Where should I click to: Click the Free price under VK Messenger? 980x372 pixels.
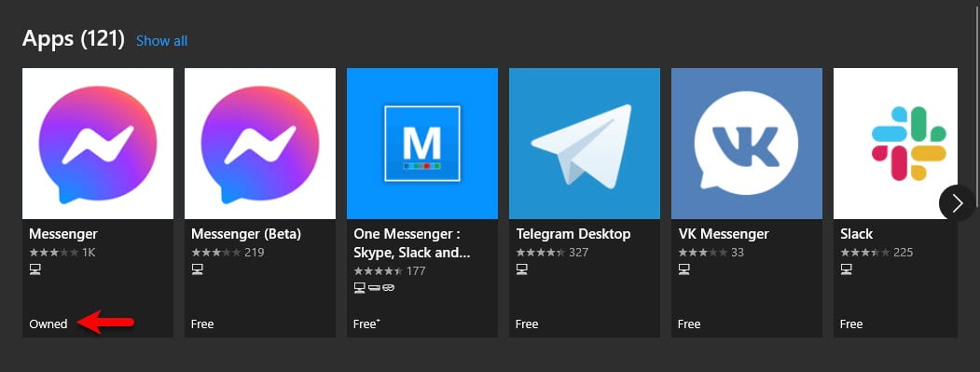(689, 324)
